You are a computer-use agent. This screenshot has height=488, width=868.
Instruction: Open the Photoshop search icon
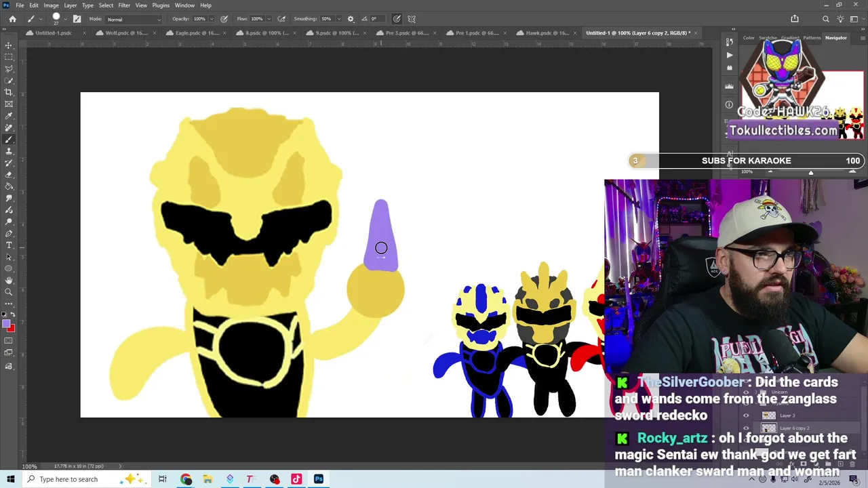(825, 19)
